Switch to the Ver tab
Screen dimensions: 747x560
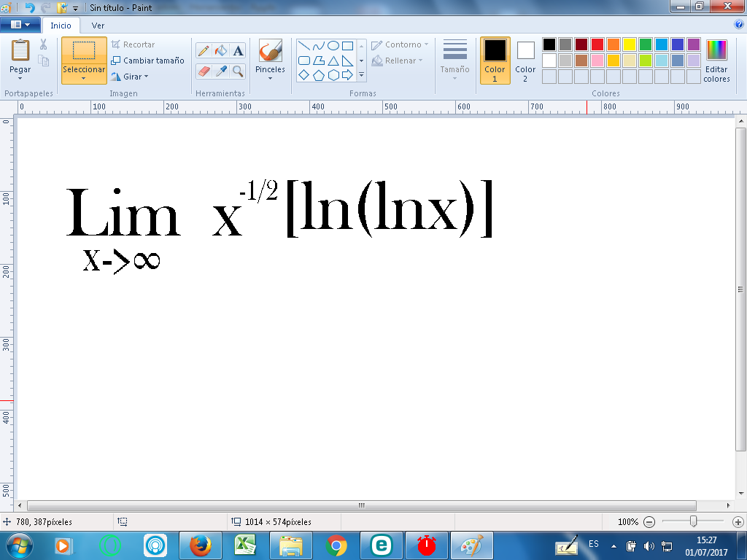pos(98,26)
